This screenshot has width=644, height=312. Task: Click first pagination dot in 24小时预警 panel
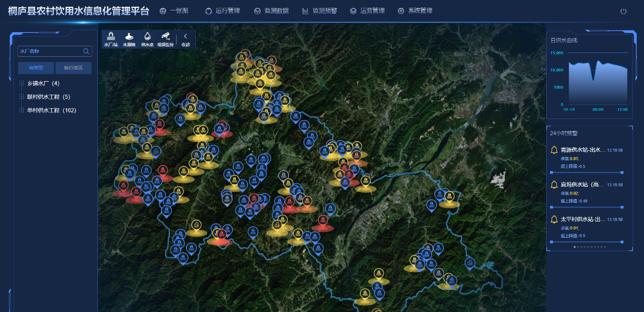pos(574,247)
